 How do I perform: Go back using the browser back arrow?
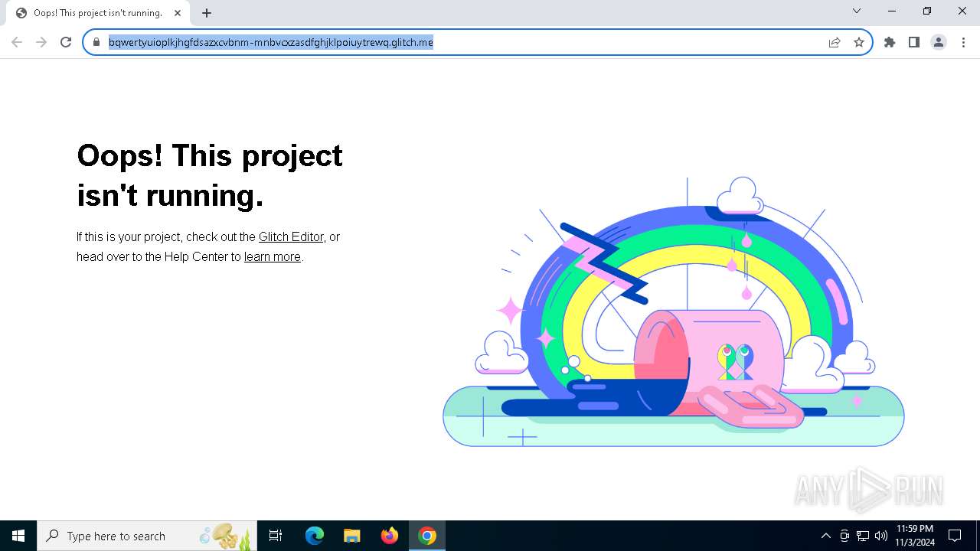coord(17,42)
